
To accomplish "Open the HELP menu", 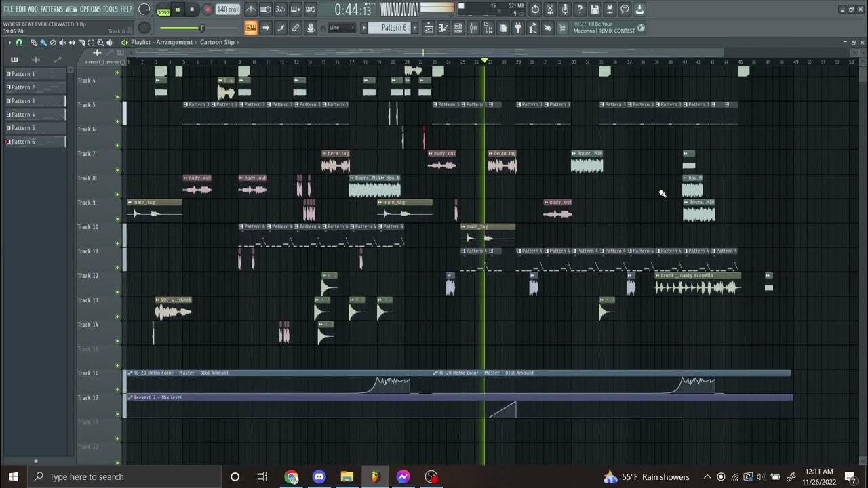I will click(x=126, y=9).
